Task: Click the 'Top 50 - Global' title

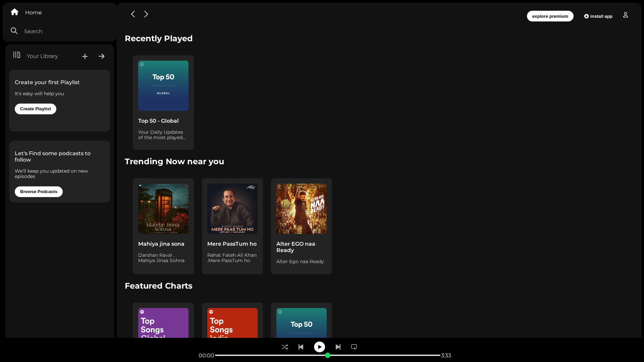Action: (x=158, y=121)
